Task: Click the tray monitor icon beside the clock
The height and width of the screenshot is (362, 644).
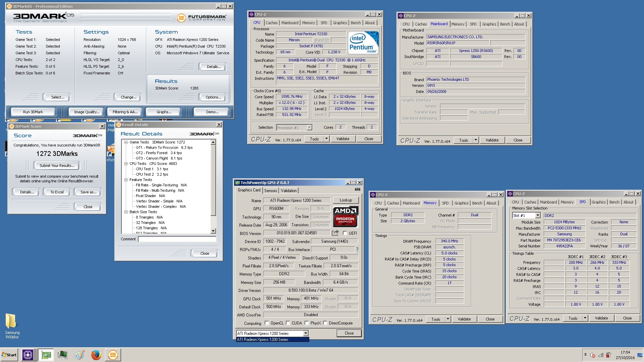Action: click(x=640, y=355)
